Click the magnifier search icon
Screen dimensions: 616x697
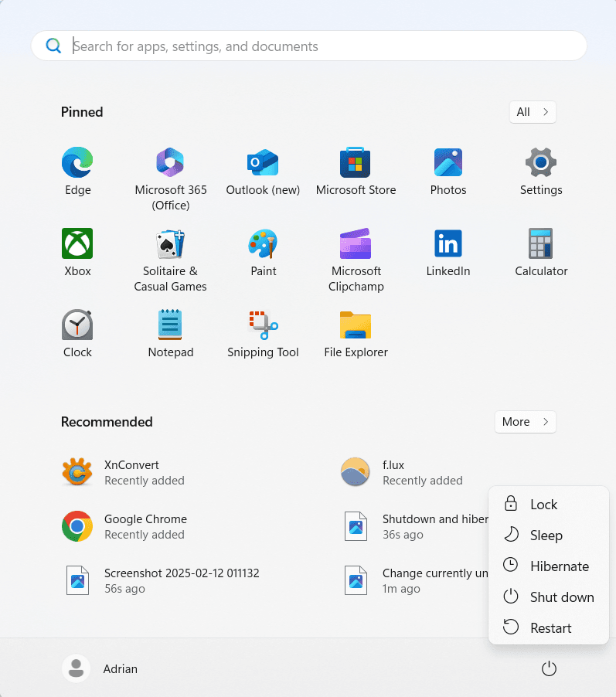pos(53,46)
